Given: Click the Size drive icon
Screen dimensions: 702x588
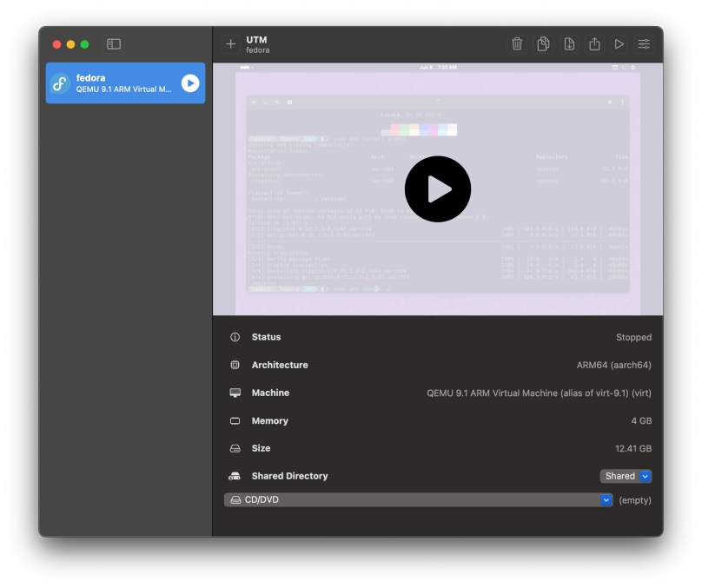Looking at the screenshot, I should [235, 448].
